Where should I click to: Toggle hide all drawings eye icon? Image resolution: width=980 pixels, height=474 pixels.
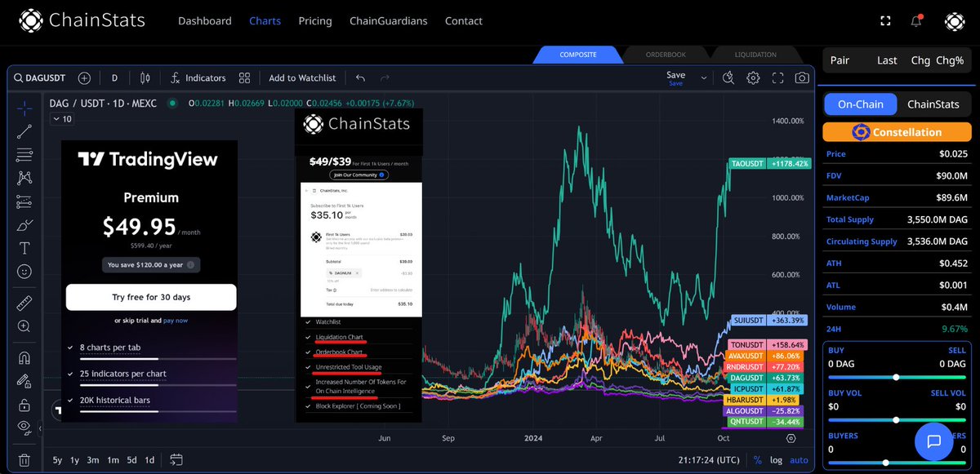24,427
